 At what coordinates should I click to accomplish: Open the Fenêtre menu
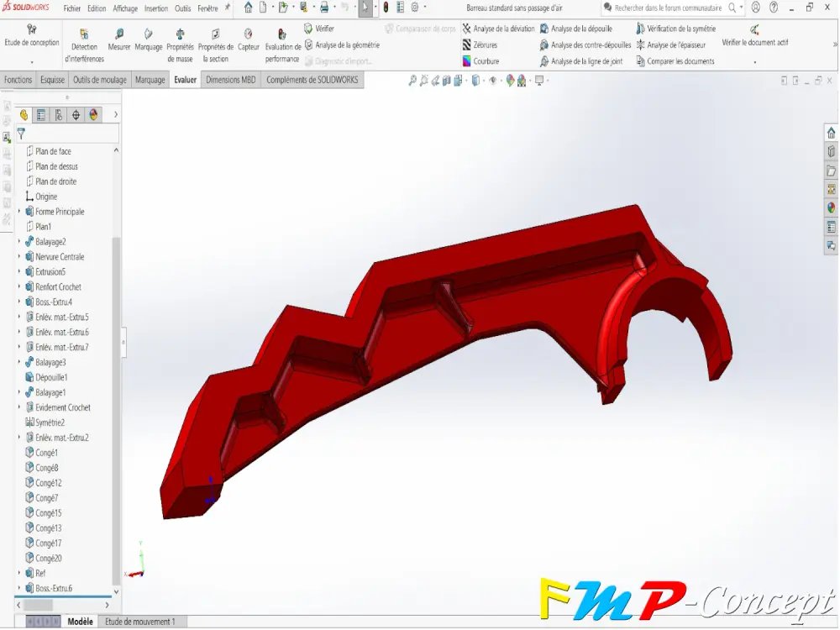207,8
